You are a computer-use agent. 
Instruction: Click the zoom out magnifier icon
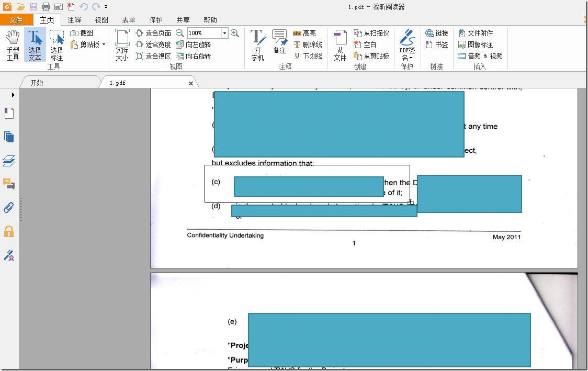(180, 33)
